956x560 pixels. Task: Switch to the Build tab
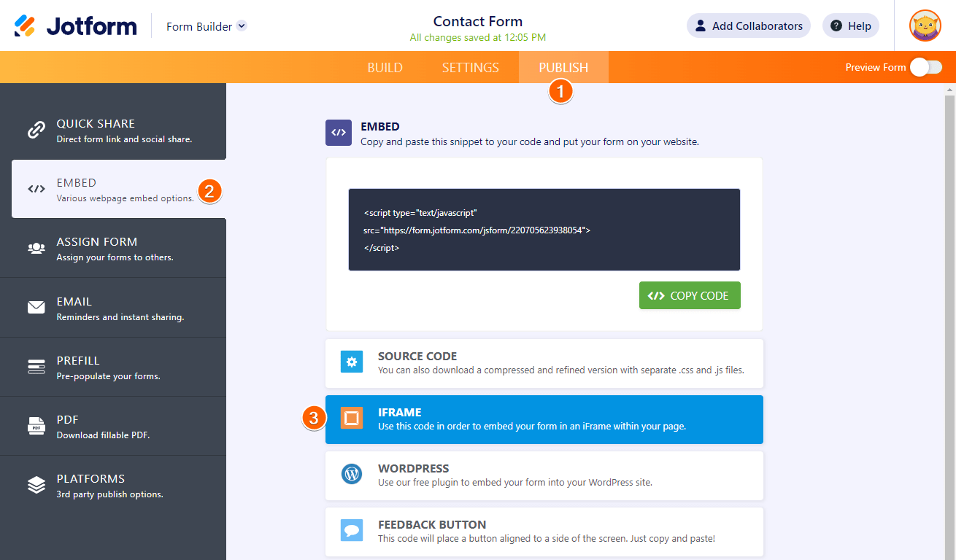point(385,68)
